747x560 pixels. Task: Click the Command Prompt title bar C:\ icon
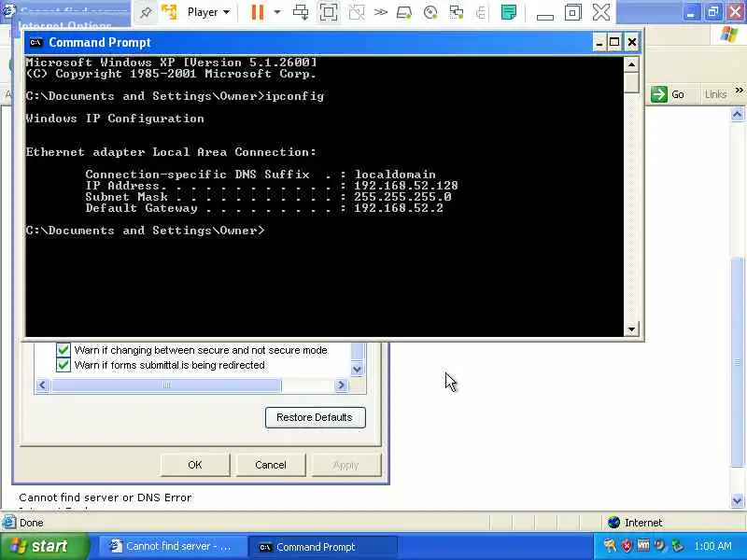(x=35, y=42)
